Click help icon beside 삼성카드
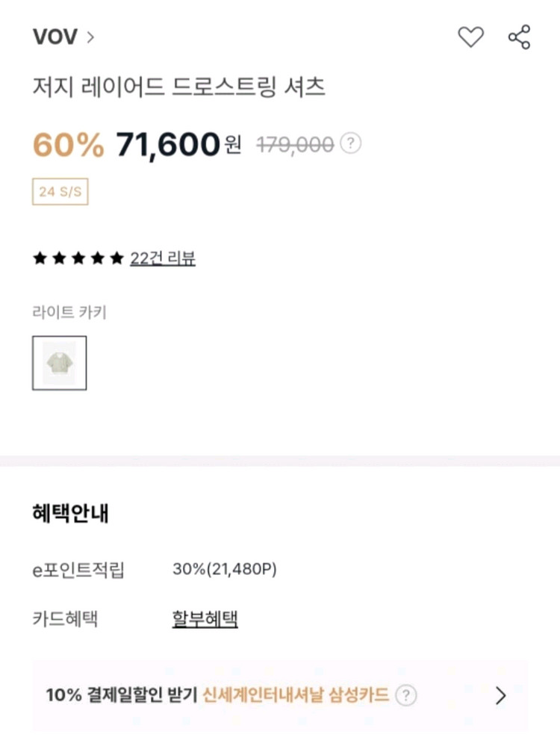 coord(405,696)
